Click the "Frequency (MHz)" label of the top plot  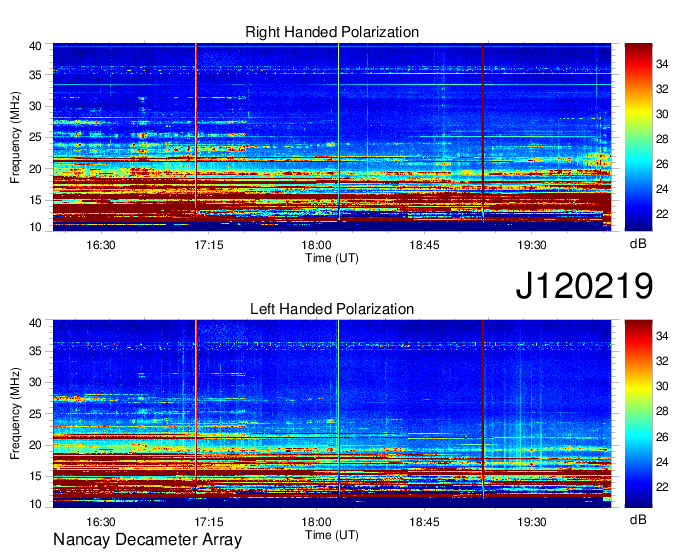click(15, 137)
